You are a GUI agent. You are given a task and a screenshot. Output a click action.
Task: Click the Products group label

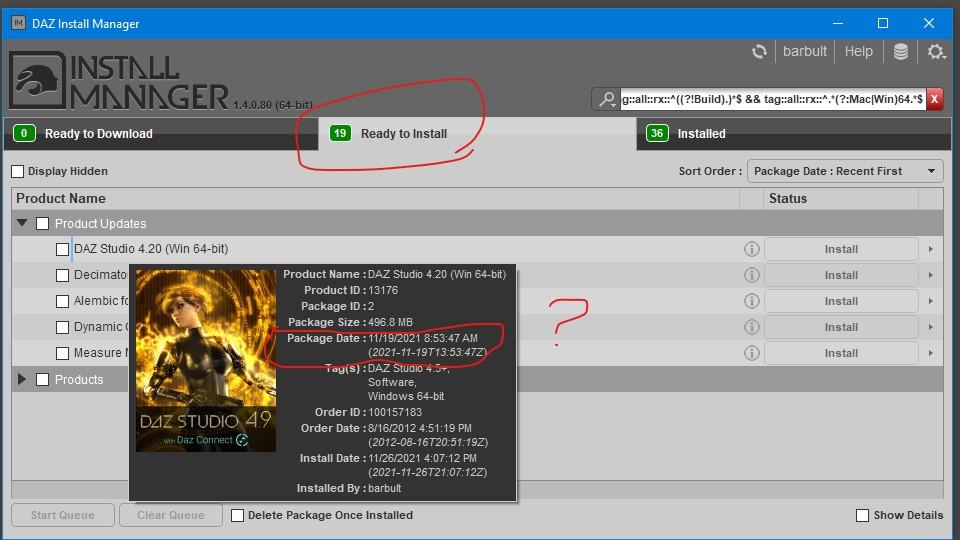[x=79, y=380]
